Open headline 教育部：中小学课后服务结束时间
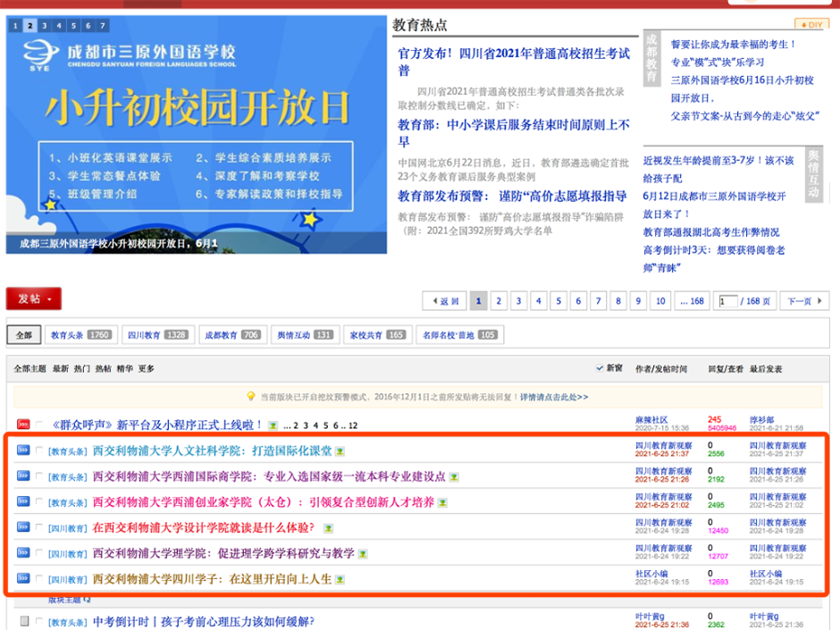This screenshot has width=840, height=630. pos(513,133)
